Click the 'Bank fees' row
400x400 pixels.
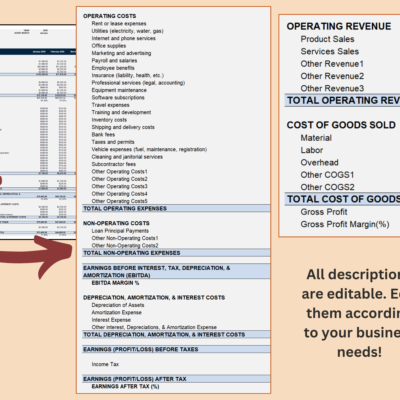point(103,134)
